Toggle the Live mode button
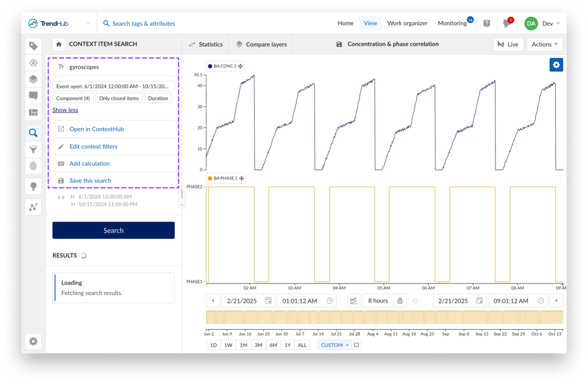Screen dimensions: 588x384 click(508, 44)
